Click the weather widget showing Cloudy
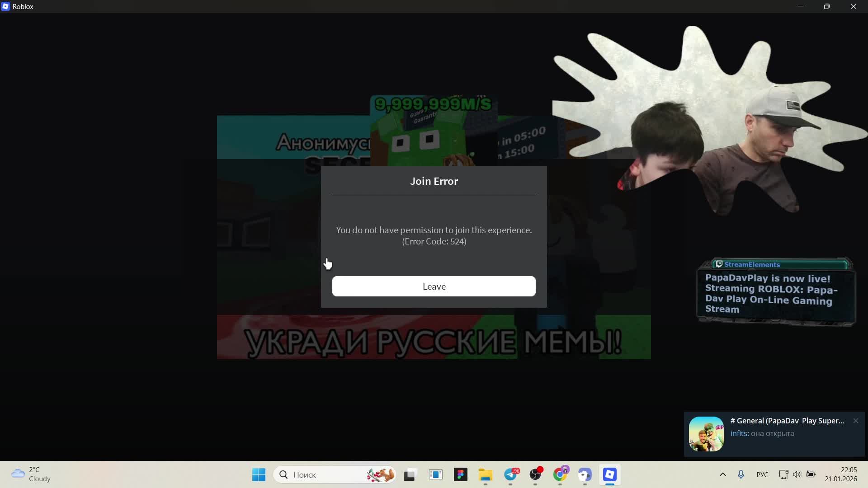Image resolution: width=868 pixels, height=488 pixels. tap(32, 474)
